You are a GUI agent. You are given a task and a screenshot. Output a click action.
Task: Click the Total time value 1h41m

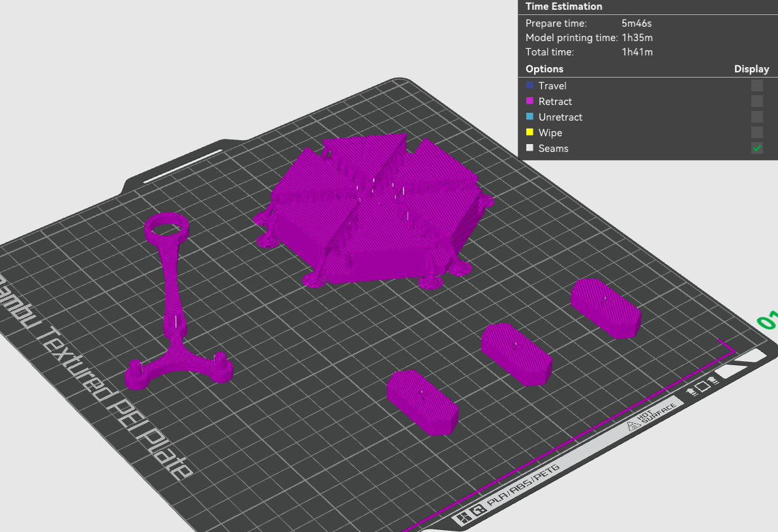point(637,52)
